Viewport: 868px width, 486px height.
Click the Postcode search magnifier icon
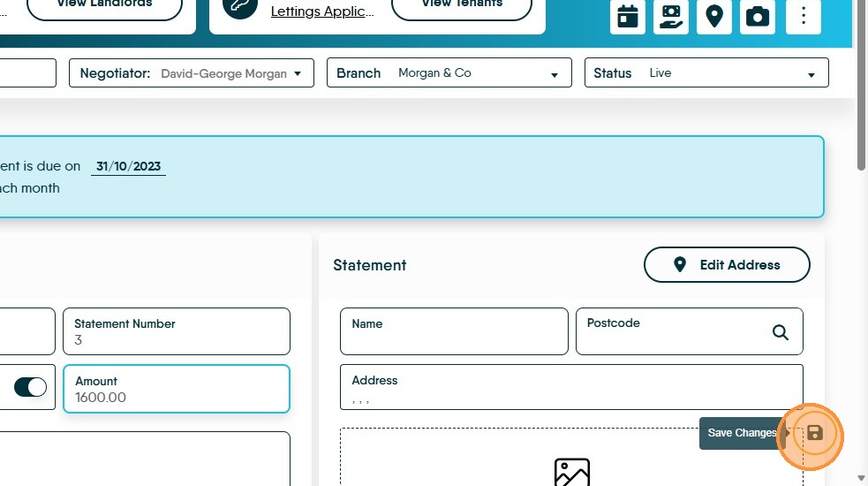[x=780, y=332]
